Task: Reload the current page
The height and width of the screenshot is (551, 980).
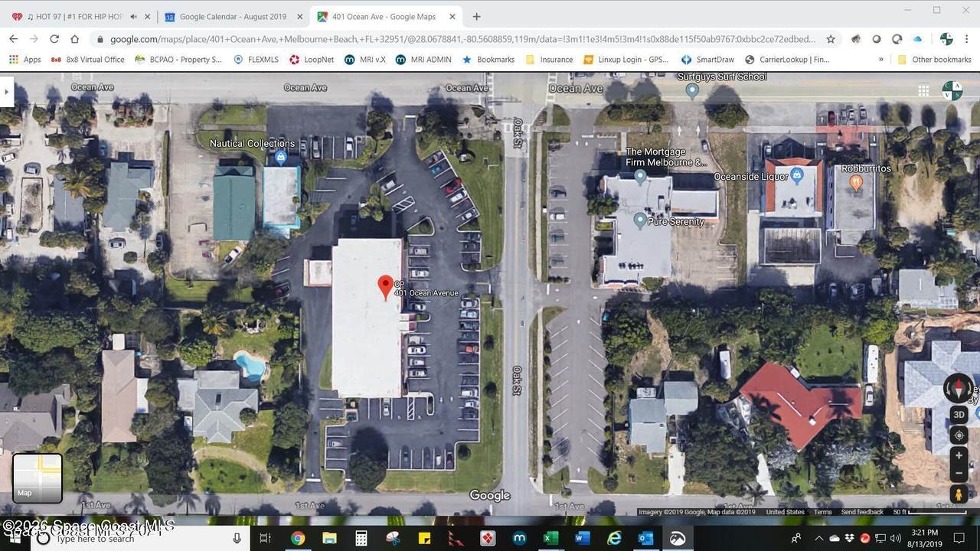Action: click(54, 39)
